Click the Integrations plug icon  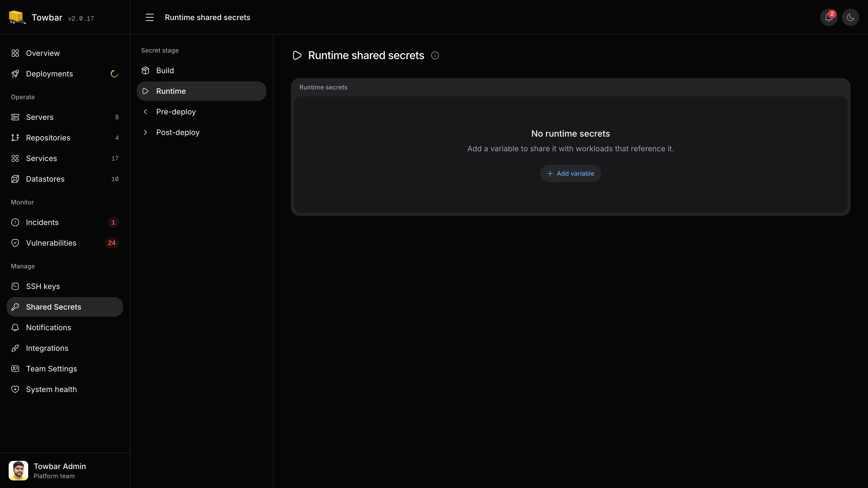(15, 348)
